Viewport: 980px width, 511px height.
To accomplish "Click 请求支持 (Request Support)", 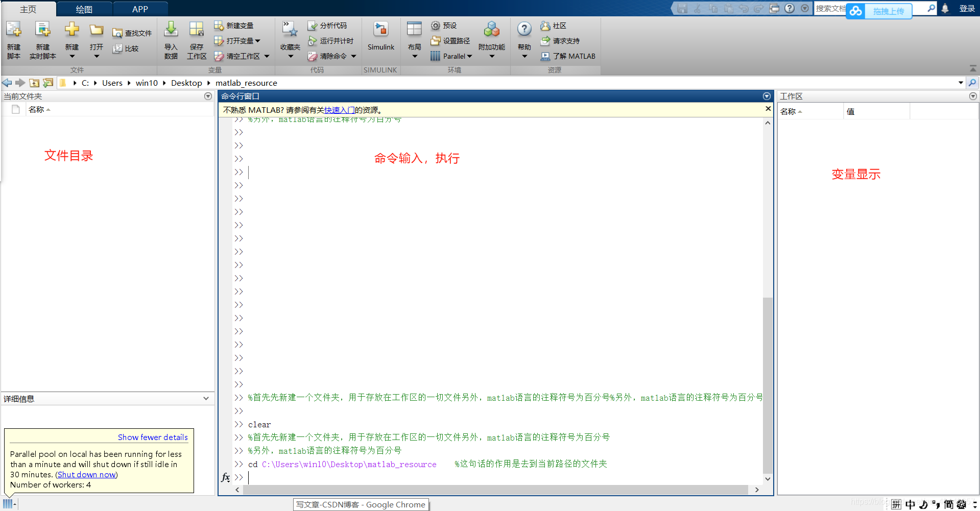I will [x=560, y=41].
